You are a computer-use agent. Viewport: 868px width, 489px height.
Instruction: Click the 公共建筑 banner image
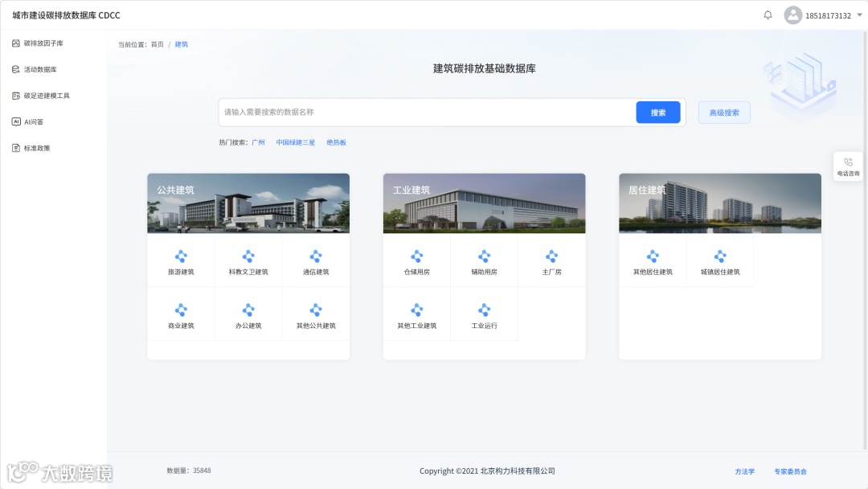(x=248, y=203)
